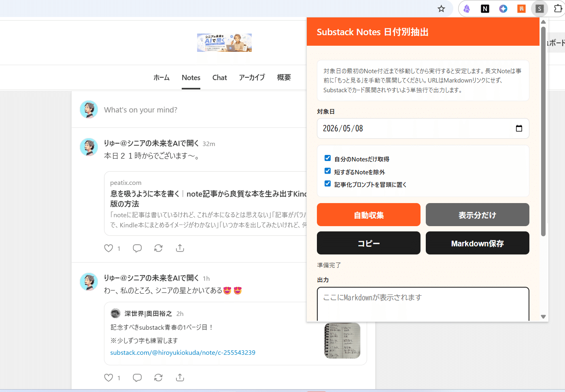565x392 pixels.
Task: Share the 32m note
Action: [180, 248]
